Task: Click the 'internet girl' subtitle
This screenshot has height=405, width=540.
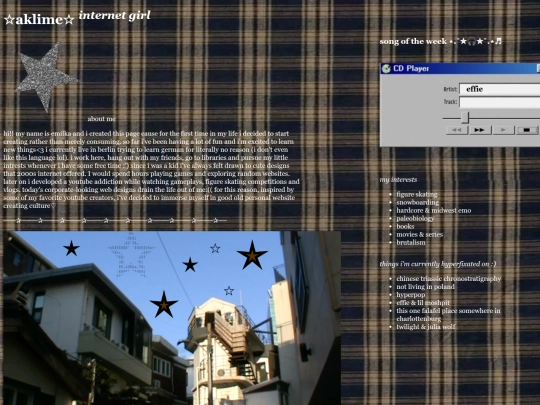Action: click(x=114, y=15)
